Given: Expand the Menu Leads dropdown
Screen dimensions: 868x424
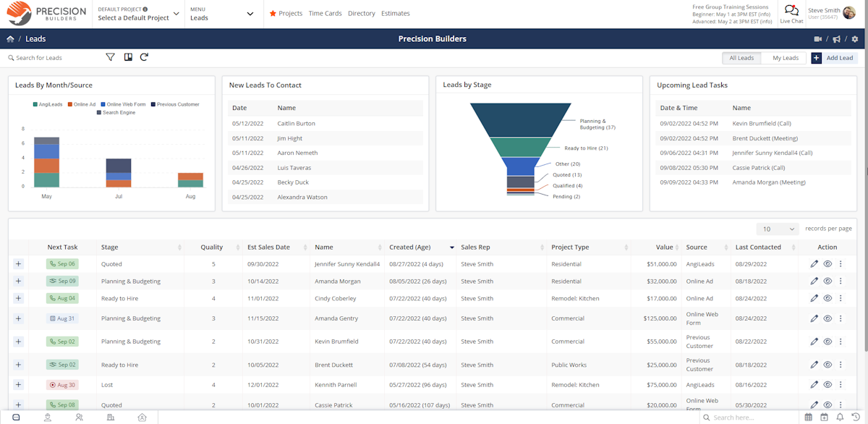Looking at the screenshot, I should click(x=221, y=14).
